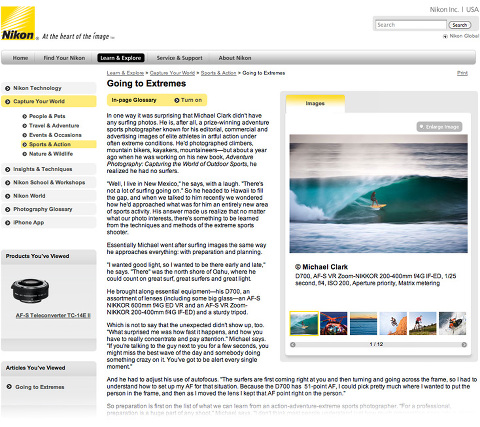Open Events & Occasions sidebar link
Viewport: 480px width, 427px height.
pyautogui.click(x=55, y=135)
